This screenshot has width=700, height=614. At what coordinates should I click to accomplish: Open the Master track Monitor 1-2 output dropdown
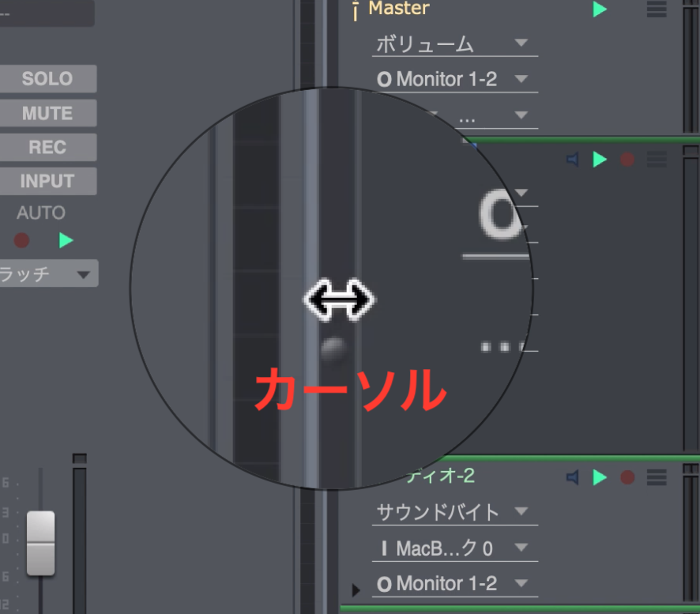tap(454, 80)
